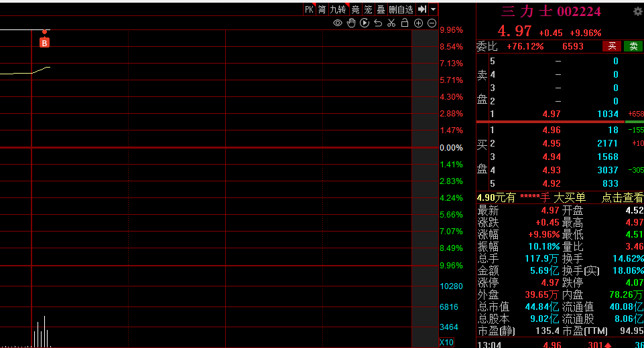The image size is (644, 348).
Task: Select buy-3 price 4.94
Action: point(551,157)
